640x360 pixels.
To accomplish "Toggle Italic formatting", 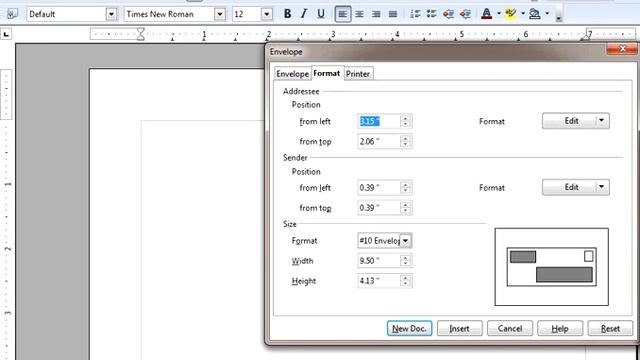I will pos(304,14).
